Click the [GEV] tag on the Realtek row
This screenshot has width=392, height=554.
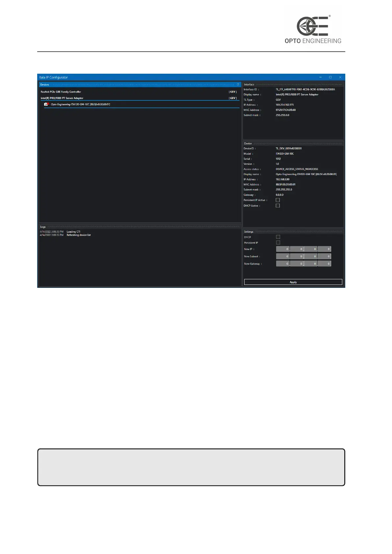pyautogui.click(x=233, y=92)
